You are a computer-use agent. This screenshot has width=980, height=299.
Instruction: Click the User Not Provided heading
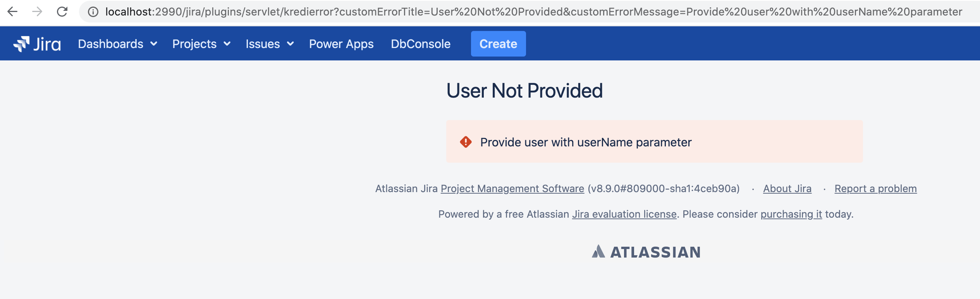pyautogui.click(x=524, y=91)
